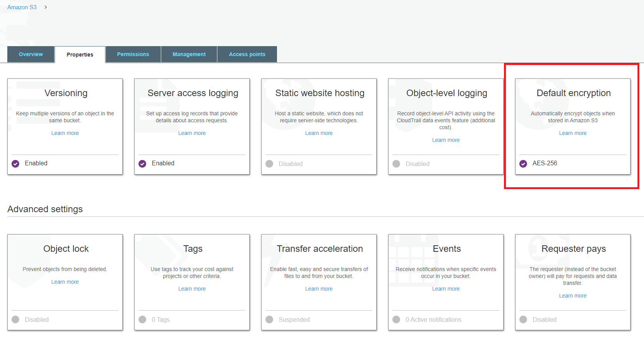
Task: Click 'Keep multiple versions of an object' description
Action: pyautogui.click(x=65, y=117)
